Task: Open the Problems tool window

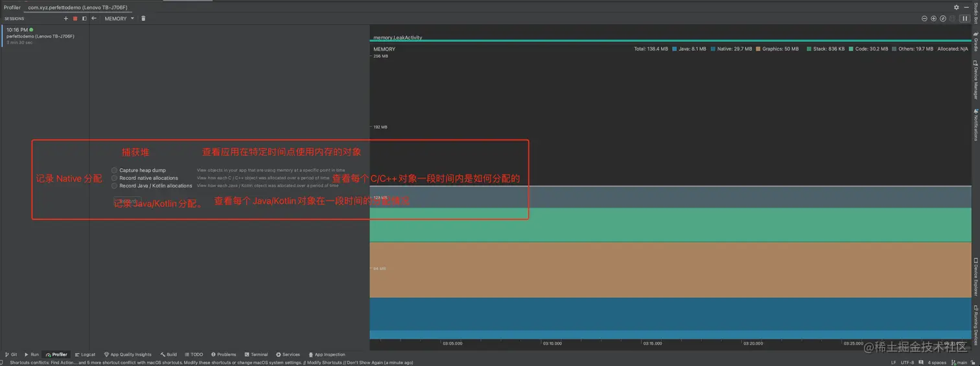Action: pos(223,354)
